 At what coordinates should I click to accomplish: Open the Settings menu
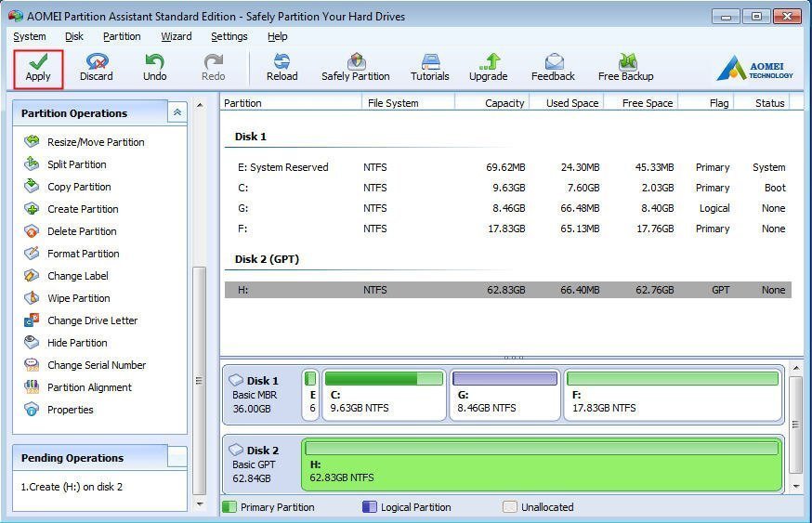point(229,36)
